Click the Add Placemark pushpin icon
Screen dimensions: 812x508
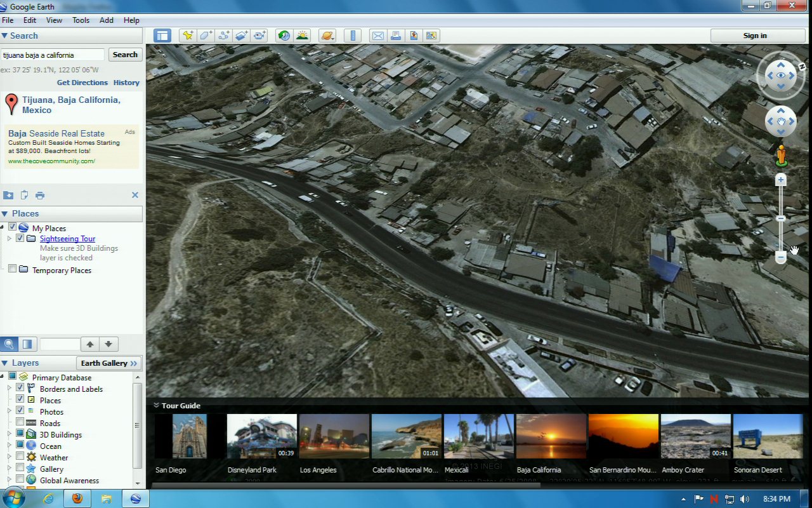pos(188,36)
